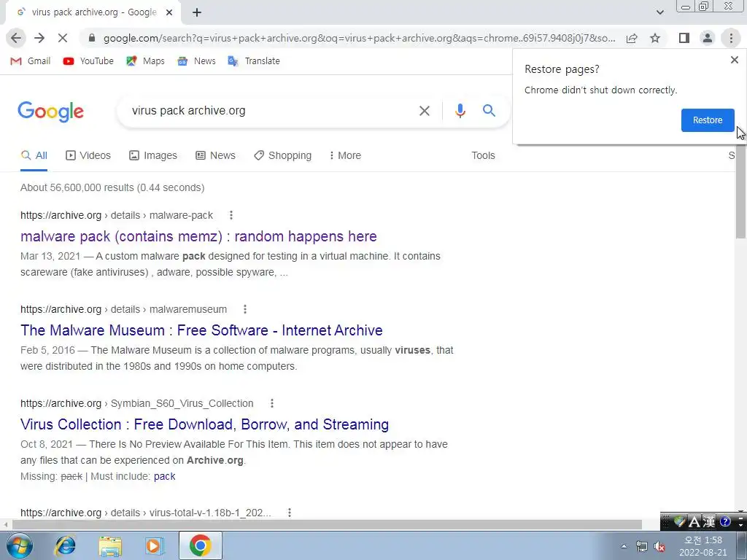Open the Virus Collection result link
The height and width of the screenshot is (560, 747).
pyautogui.click(x=204, y=424)
